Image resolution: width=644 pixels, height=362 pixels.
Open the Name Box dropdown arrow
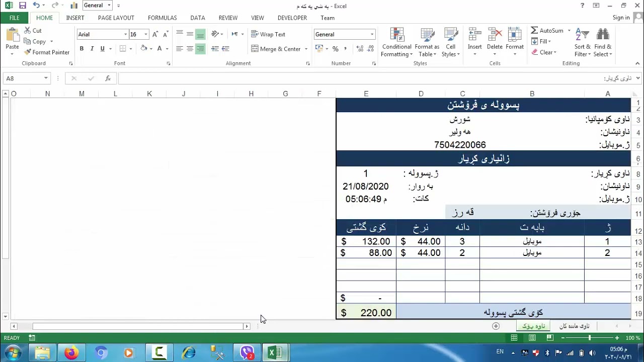[x=46, y=78]
